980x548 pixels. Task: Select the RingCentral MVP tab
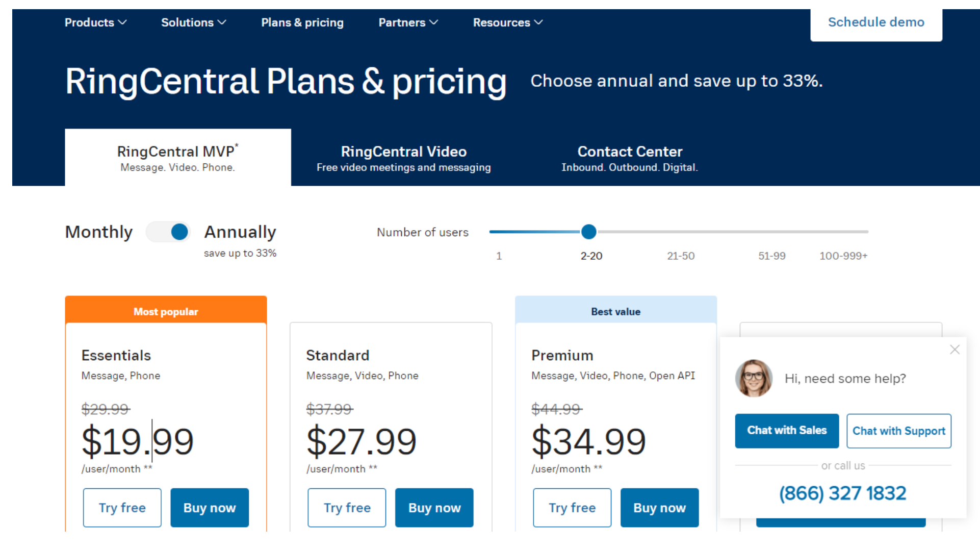click(x=177, y=157)
